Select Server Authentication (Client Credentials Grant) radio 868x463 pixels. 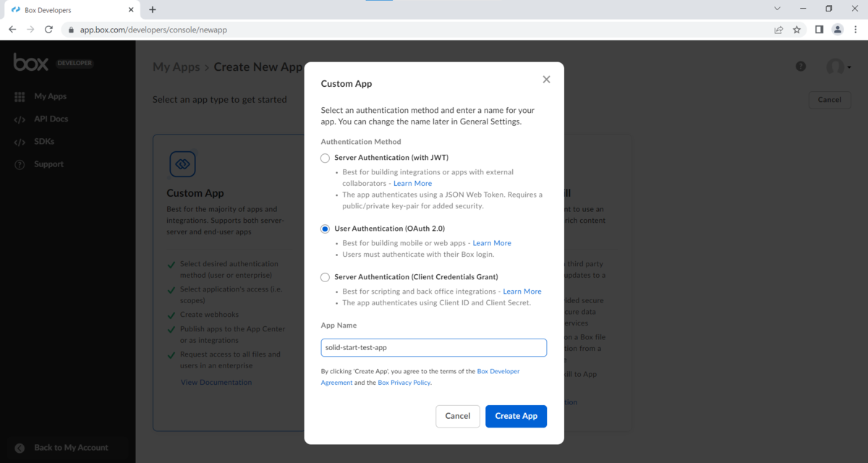pos(325,277)
